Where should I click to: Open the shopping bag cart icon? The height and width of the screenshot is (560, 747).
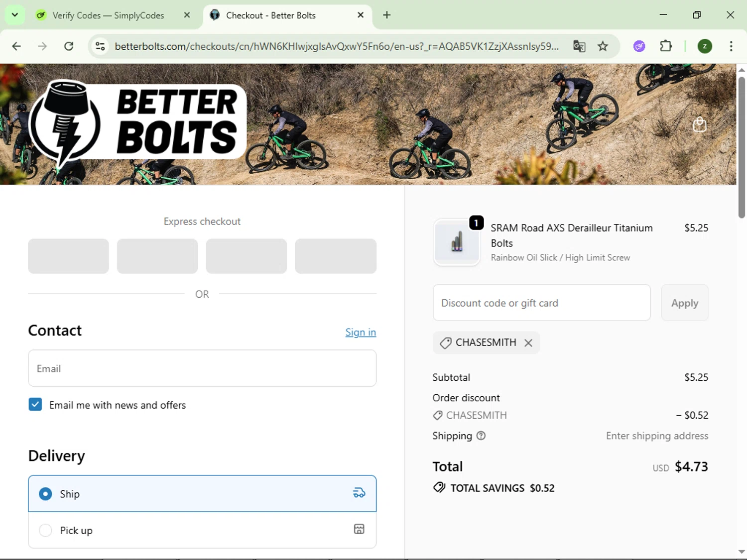click(x=700, y=124)
